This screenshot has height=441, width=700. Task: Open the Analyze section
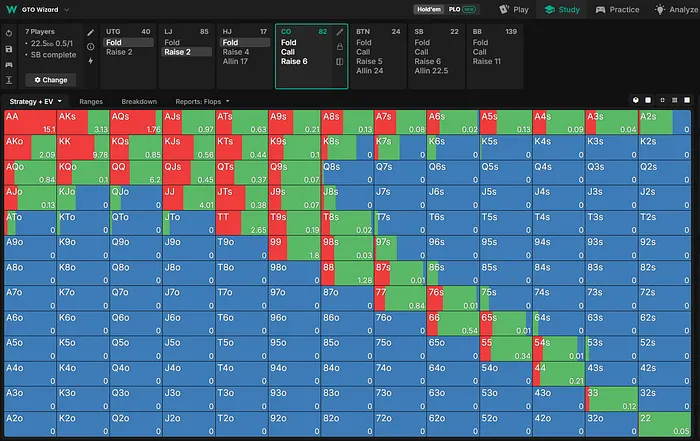(x=677, y=9)
